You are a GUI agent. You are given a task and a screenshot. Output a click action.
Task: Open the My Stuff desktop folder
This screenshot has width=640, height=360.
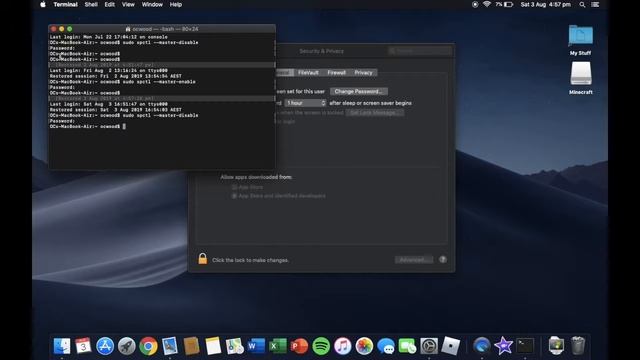(580, 40)
